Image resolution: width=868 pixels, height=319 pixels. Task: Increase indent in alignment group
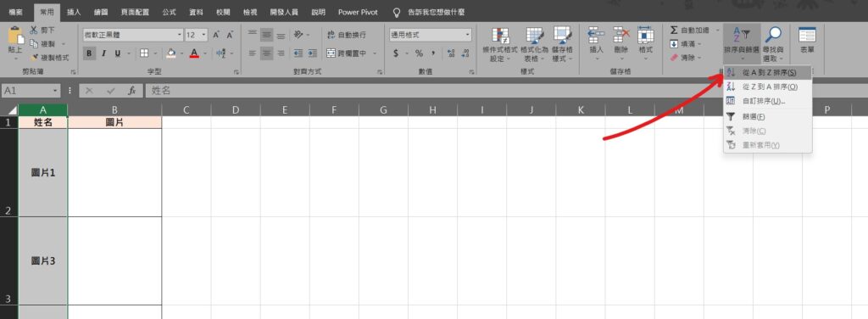click(x=312, y=53)
